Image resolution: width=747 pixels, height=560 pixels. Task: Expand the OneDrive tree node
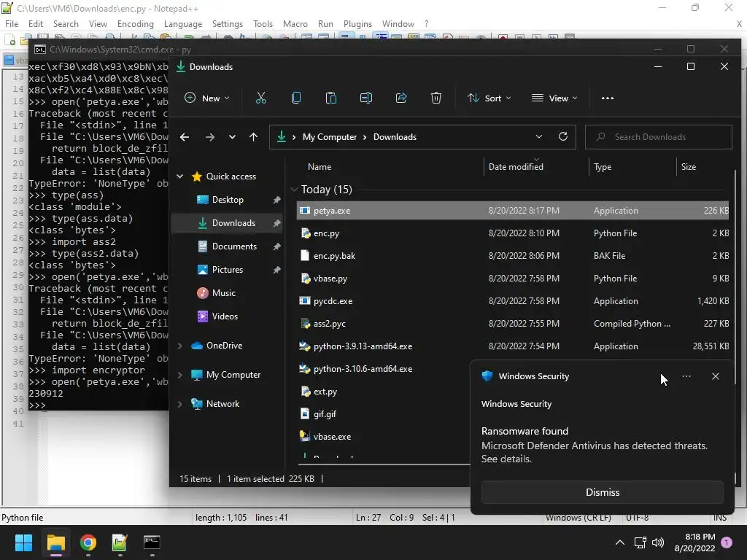[179, 346]
